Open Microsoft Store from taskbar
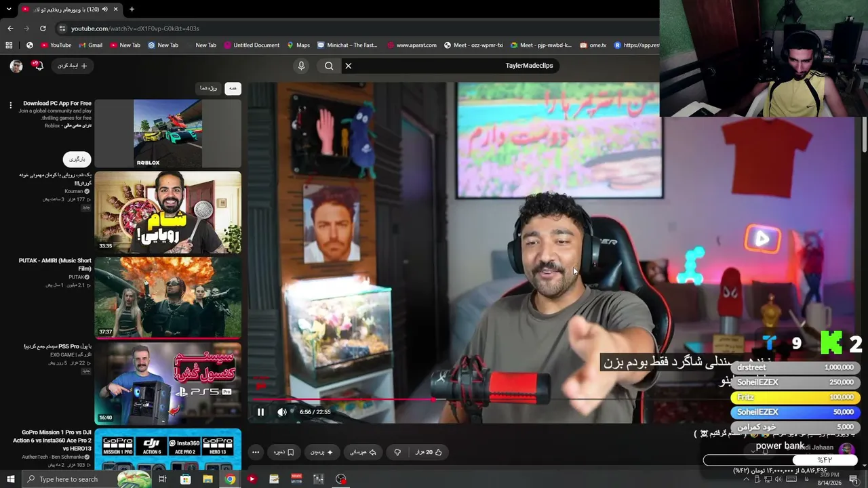This screenshot has height=488, width=868. tap(185, 479)
